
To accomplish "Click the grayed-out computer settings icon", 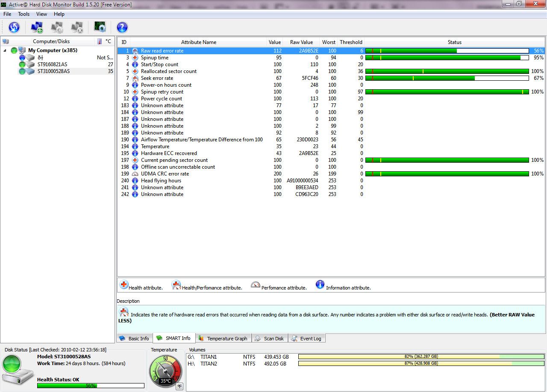I will click(57, 27).
